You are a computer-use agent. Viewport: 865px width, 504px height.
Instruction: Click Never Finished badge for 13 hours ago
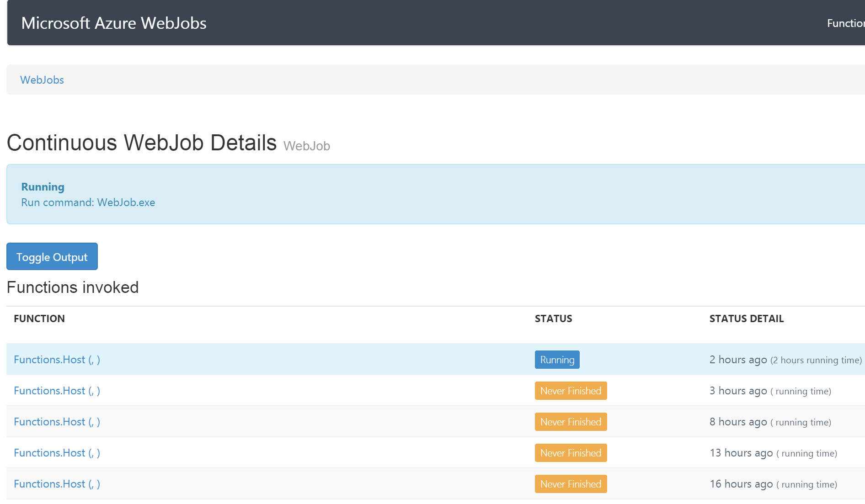571,453
